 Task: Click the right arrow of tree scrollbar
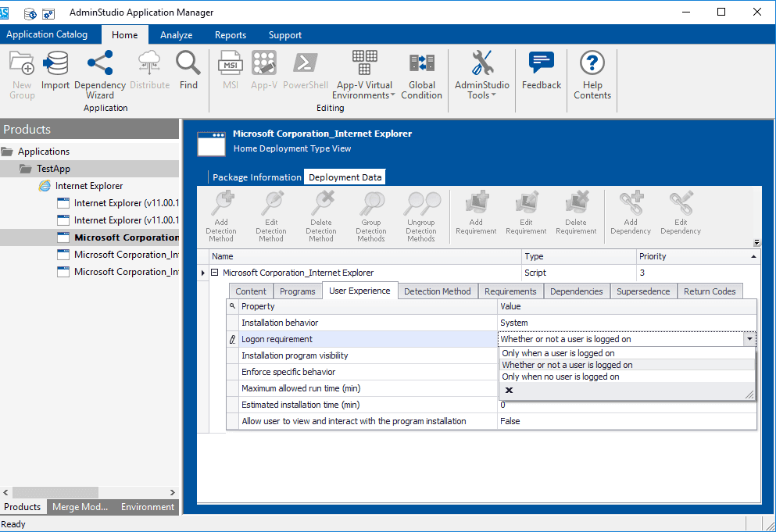pos(172,492)
